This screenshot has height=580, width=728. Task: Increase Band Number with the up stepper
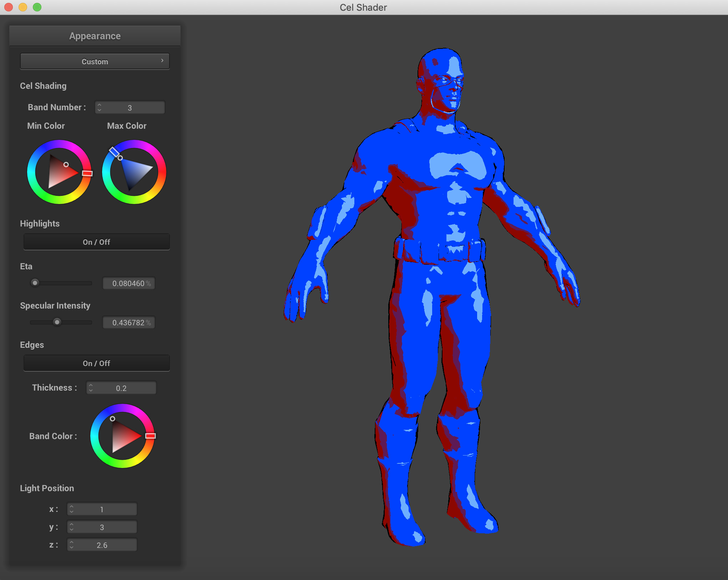(100, 105)
